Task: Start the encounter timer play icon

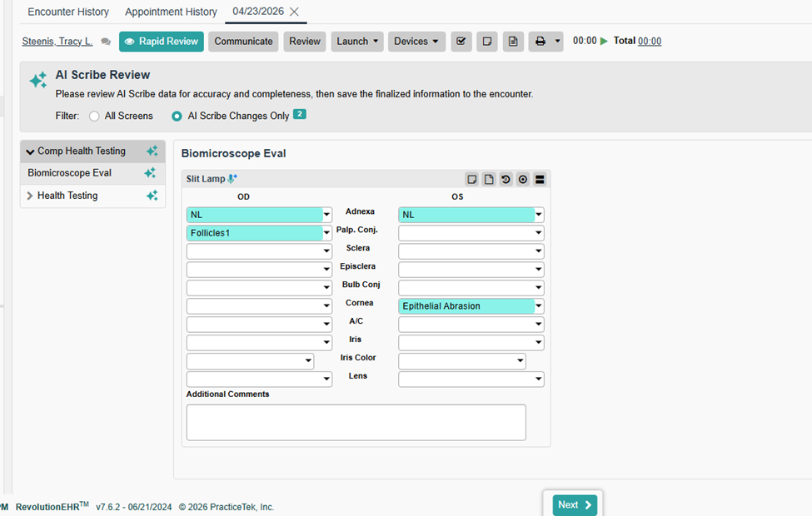Action: point(604,41)
